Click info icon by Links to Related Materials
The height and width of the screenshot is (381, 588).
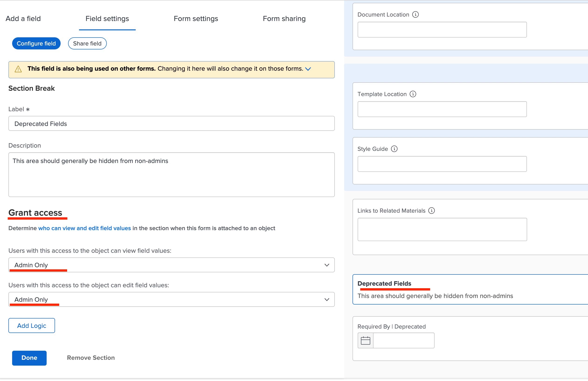(431, 211)
